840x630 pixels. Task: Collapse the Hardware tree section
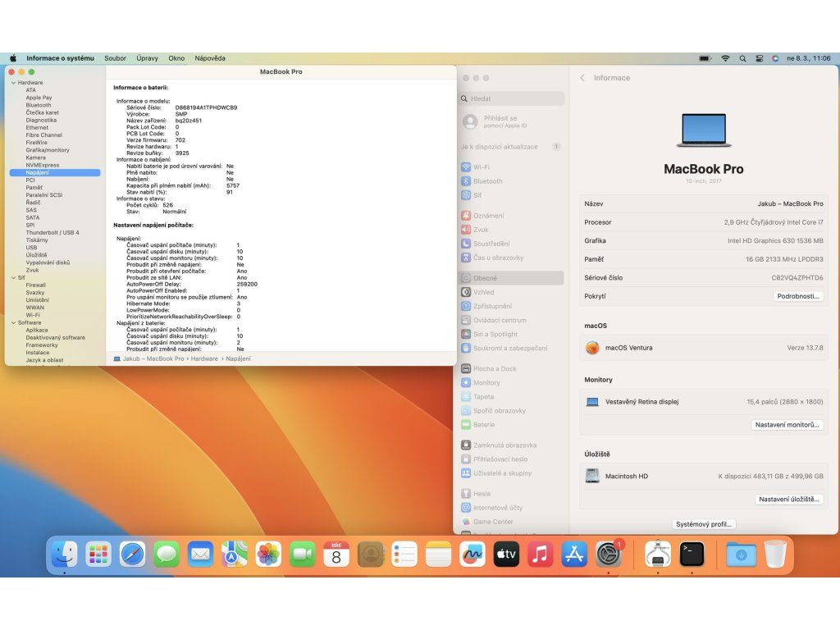point(13,83)
